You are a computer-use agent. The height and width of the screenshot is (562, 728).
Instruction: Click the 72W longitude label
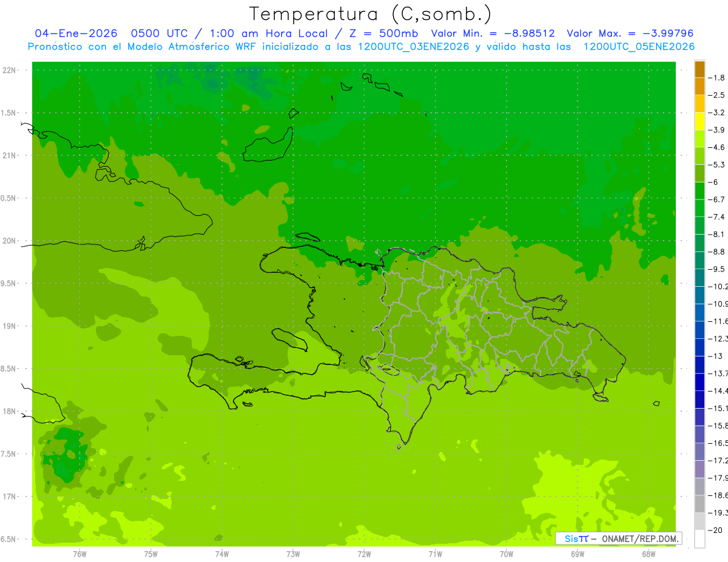click(x=364, y=554)
